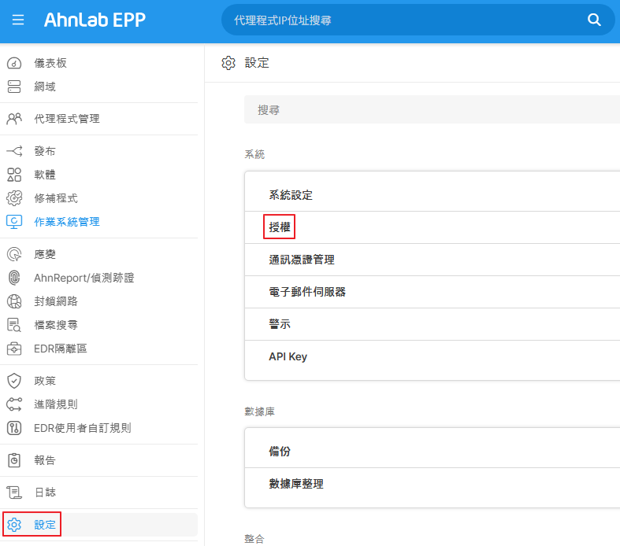Image resolution: width=620 pixels, height=546 pixels.
Task: Select the 軟體 software icon
Action: pos(14,175)
